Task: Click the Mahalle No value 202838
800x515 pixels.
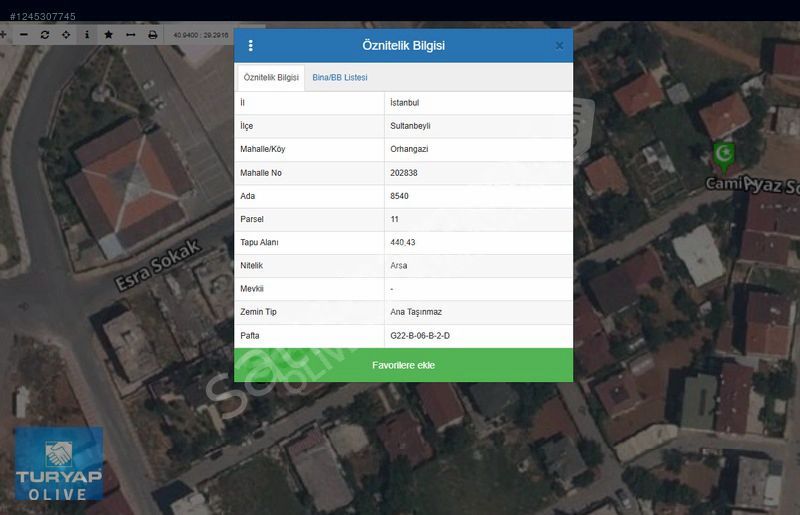Action: pyautogui.click(x=404, y=173)
